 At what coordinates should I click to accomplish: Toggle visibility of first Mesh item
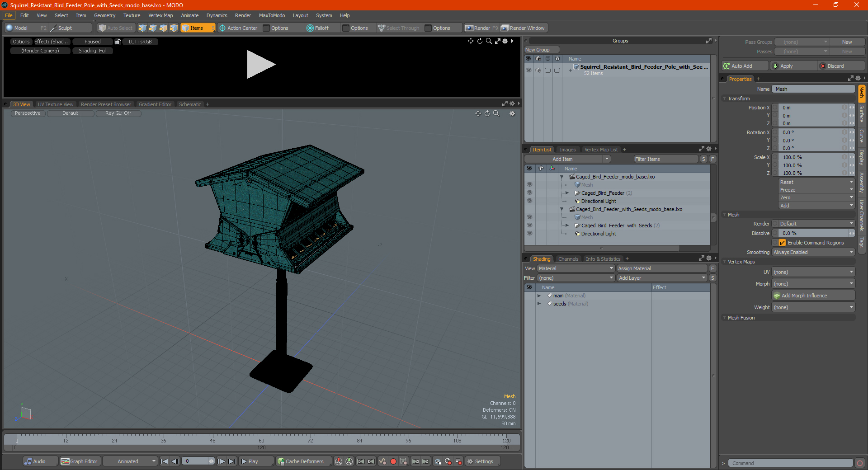(x=529, y=185)
